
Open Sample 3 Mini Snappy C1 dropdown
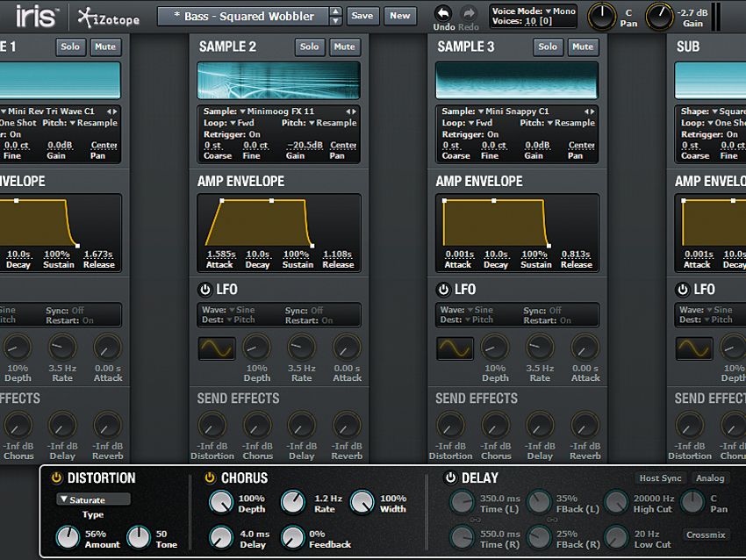pyautogui.click(x=513, y=111)
